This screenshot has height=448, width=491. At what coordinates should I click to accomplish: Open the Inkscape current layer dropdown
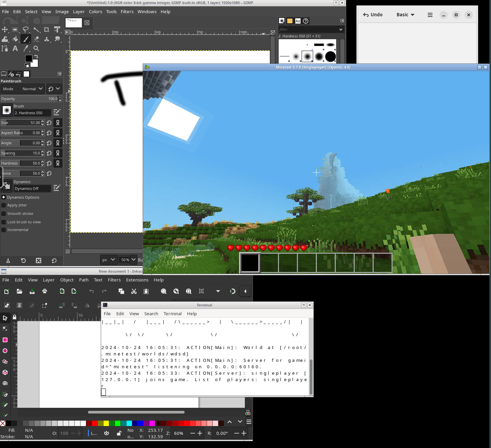[93, 433]
